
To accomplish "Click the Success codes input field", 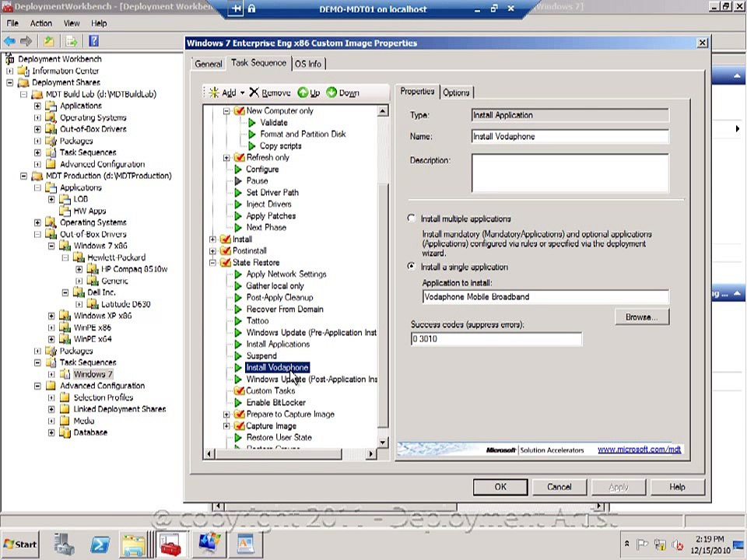I will click(496, 339).
